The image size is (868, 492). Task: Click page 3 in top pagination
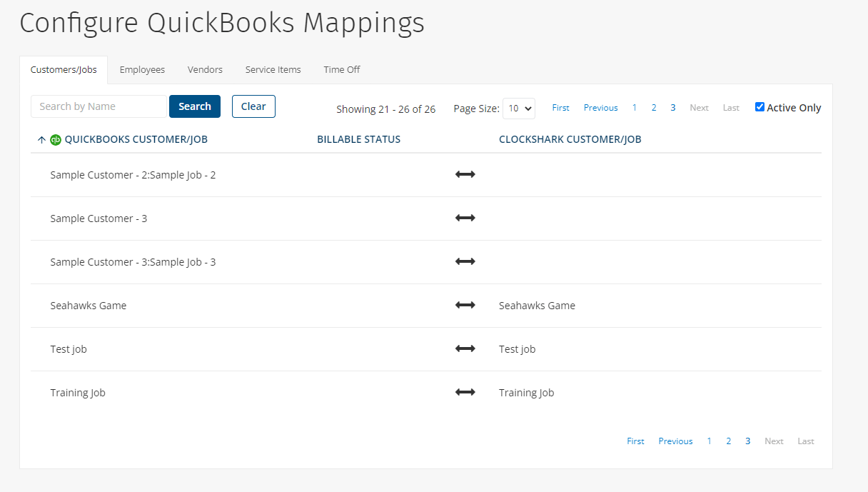(673, 108)
